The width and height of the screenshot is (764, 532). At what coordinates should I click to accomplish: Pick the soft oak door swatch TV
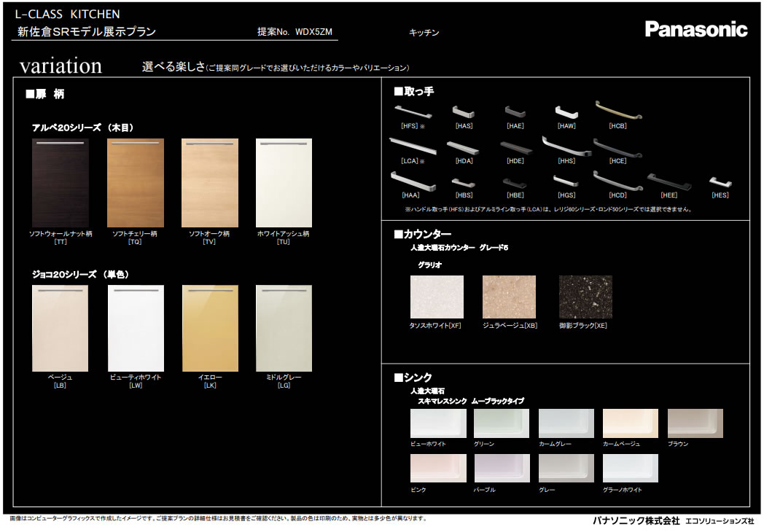coord(210,183)
